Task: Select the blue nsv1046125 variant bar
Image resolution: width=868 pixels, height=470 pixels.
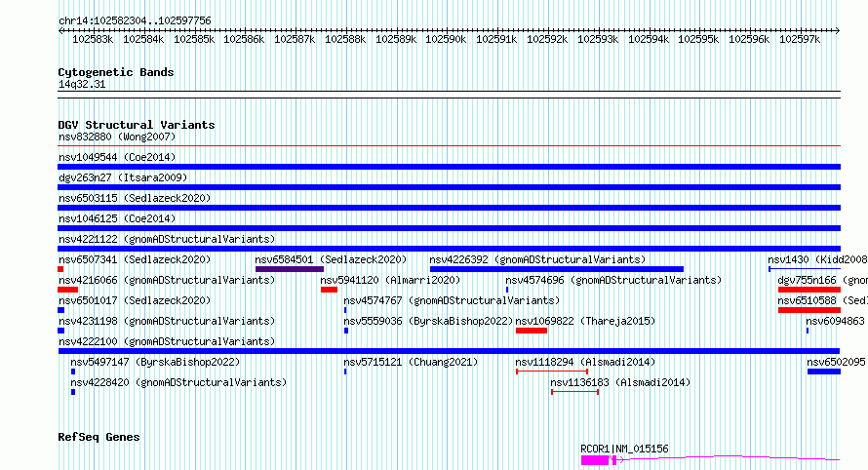Action: tap(449, 228)
